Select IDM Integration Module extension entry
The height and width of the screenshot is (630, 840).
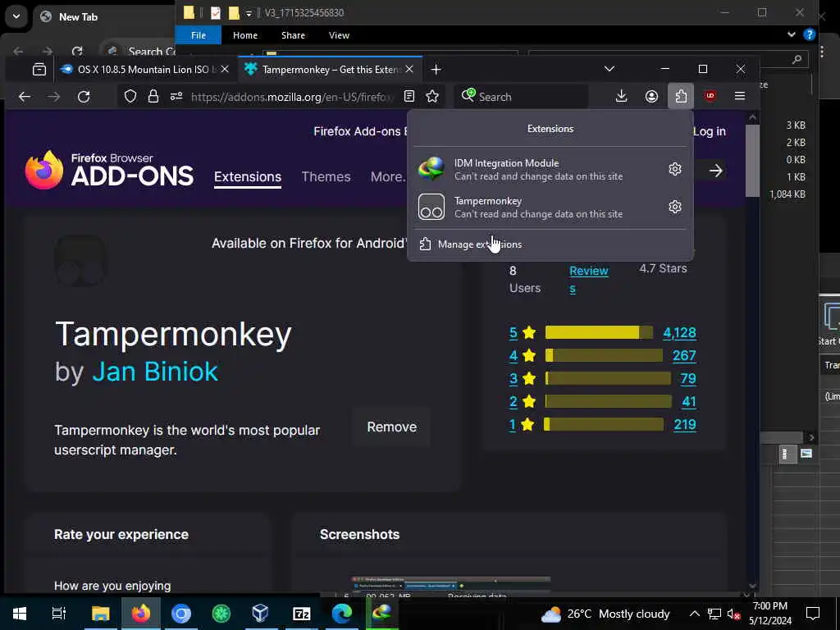(538, 169)
